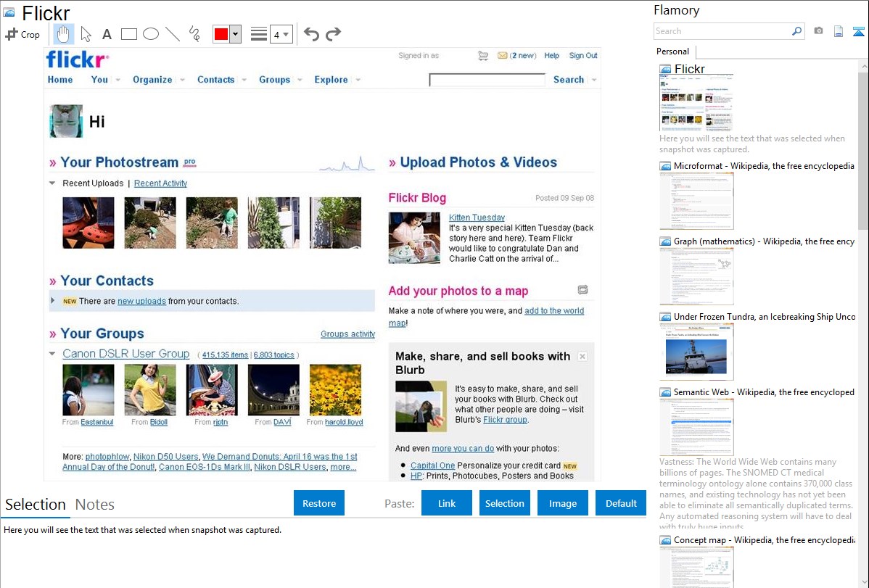The height and width of the screenshot is (588, 869).
Task: Paste as Link button
Action: (447, 503)
